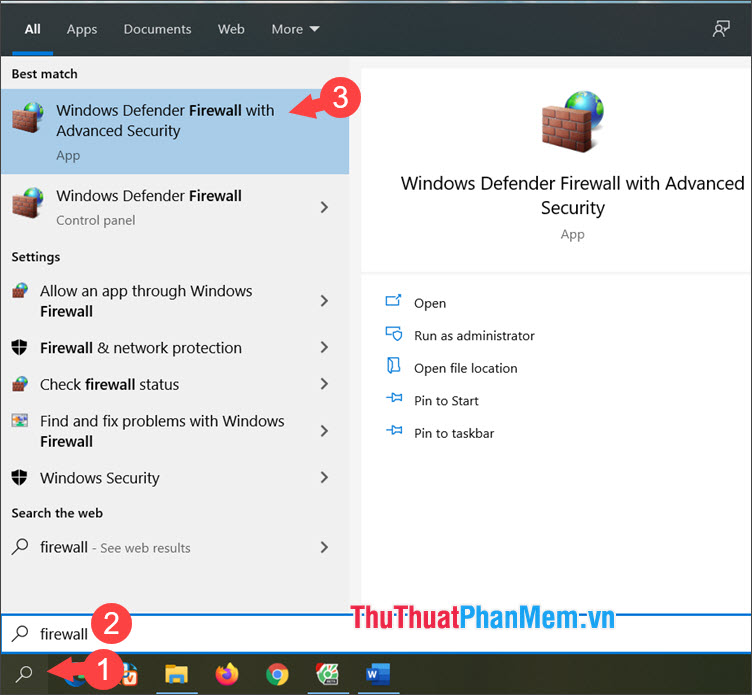Expand arrow for Windows Defender Firewall Control panel
Screen dimensions: 752x695
(x=325, y=207)
